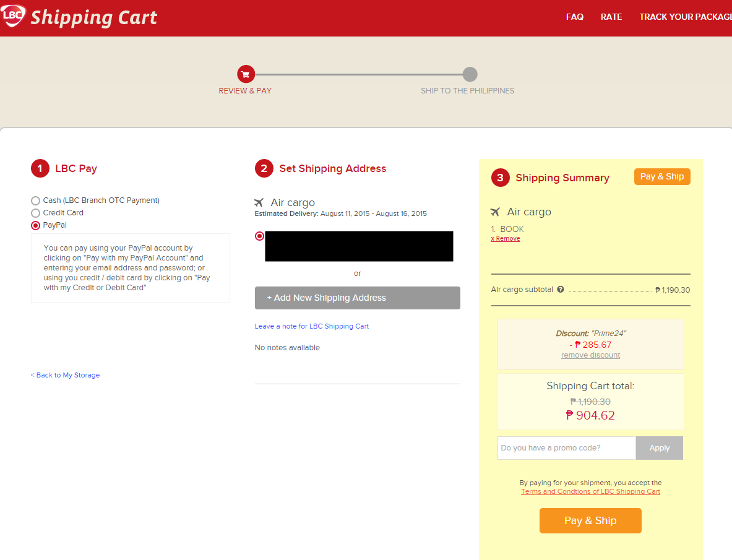Apply the promo code
The image size is (732, 560).
(x=659, y=448)
